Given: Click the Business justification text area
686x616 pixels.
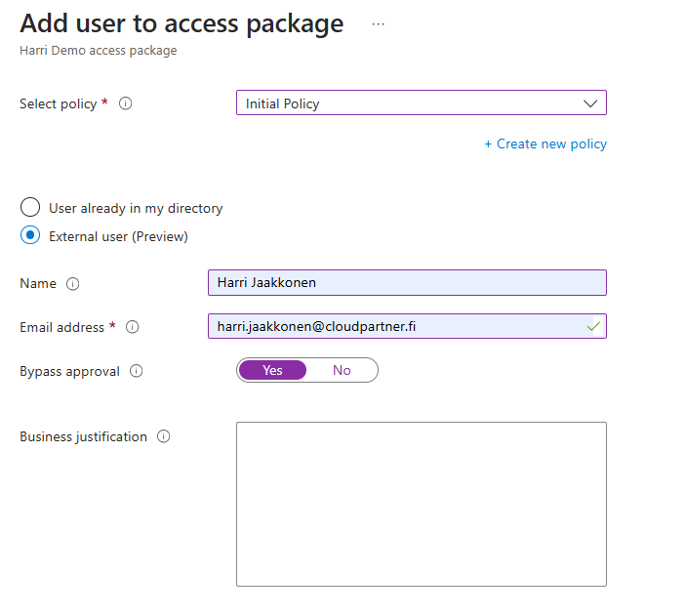Looking at the screenshot, I should 422,504.
